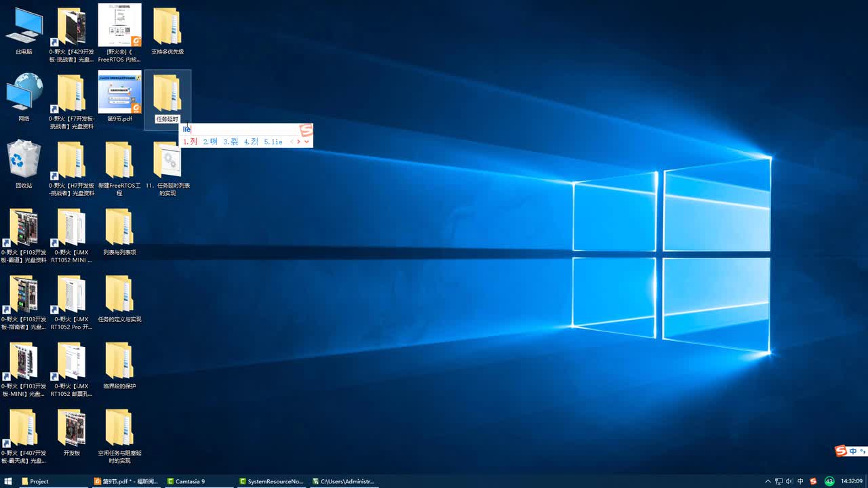Select the FreeRTOS 内核 PDF file
Viewport: 868px width, 488px height.
point(119,33)
